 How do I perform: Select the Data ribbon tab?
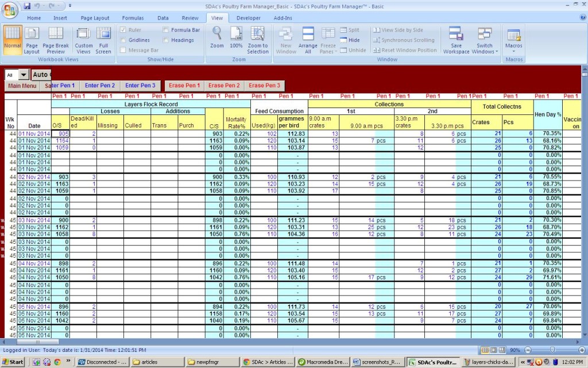[x=163, y=18]
